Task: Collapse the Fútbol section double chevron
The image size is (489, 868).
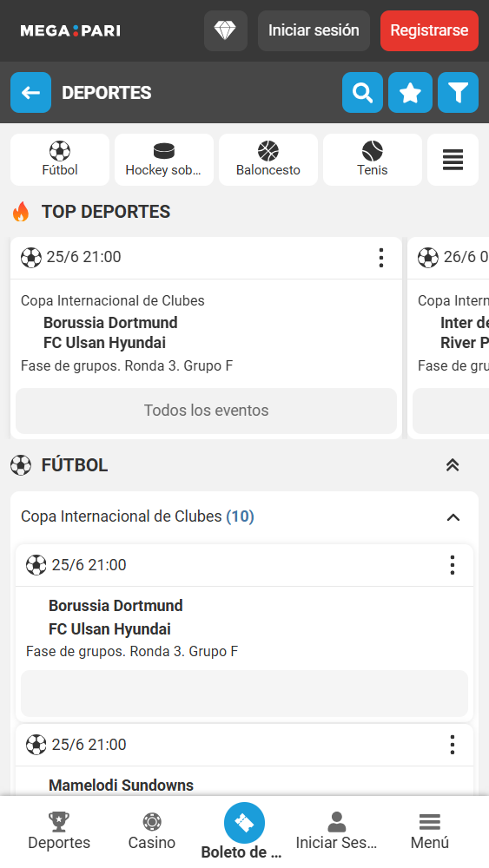Action: 453,465
